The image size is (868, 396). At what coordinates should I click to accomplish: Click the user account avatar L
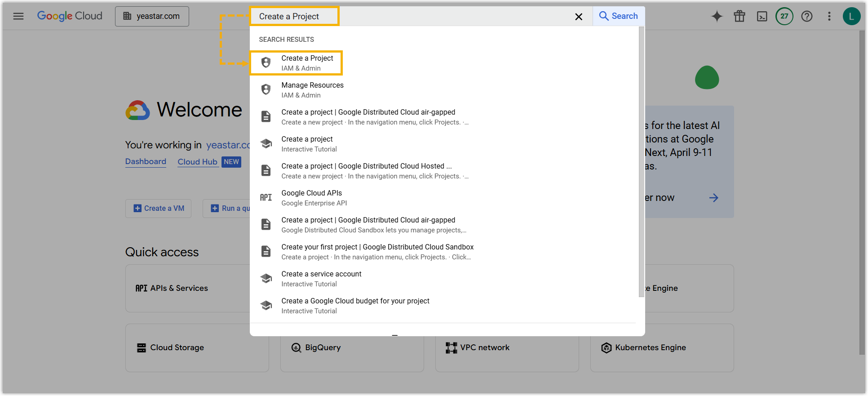[851, 17]
